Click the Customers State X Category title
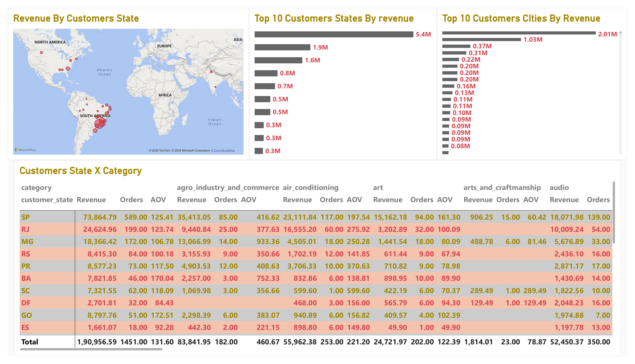This screenshot has height=364, width=635. [81, 171]
